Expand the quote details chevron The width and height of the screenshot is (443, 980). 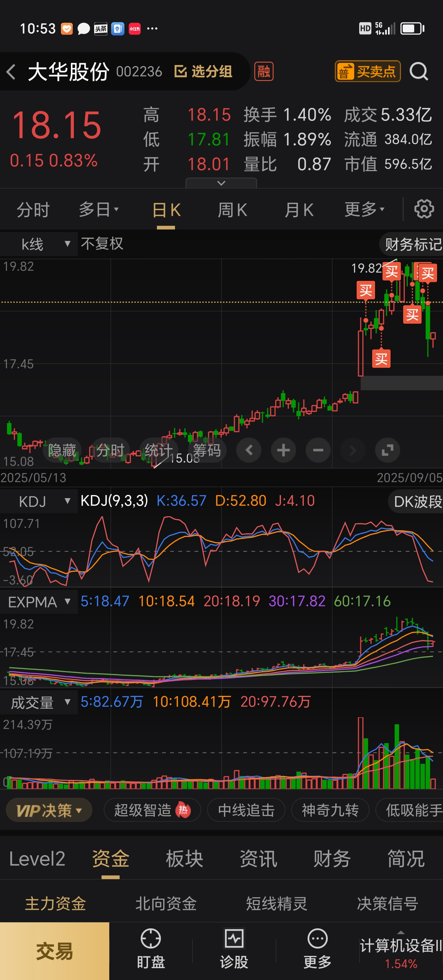[x=221, y=183]
